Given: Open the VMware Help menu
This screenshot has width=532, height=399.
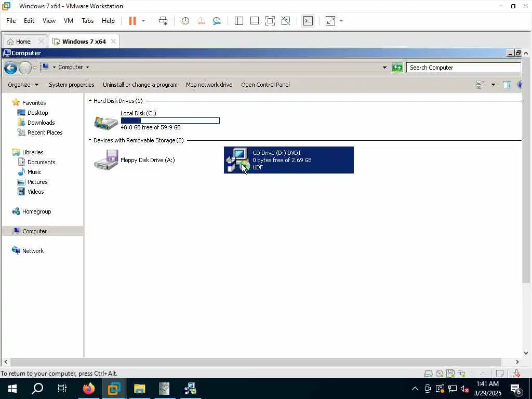Looking at the screenshot, I should pyautogui.click(x=108, y=21).
